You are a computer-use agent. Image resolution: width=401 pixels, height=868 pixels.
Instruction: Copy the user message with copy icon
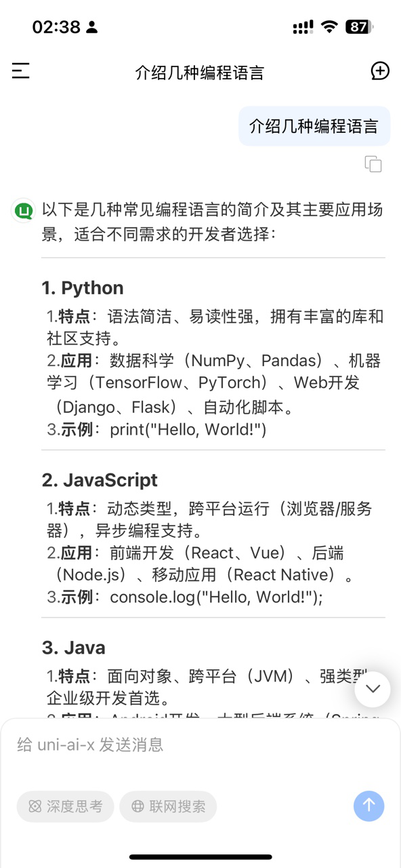tap(373, 163)
